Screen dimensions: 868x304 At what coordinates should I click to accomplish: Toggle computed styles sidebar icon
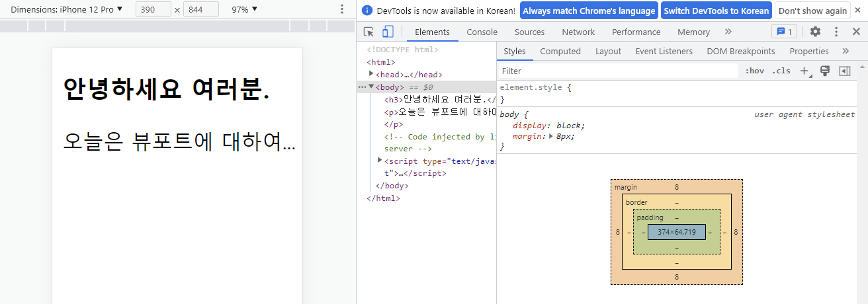845,71
